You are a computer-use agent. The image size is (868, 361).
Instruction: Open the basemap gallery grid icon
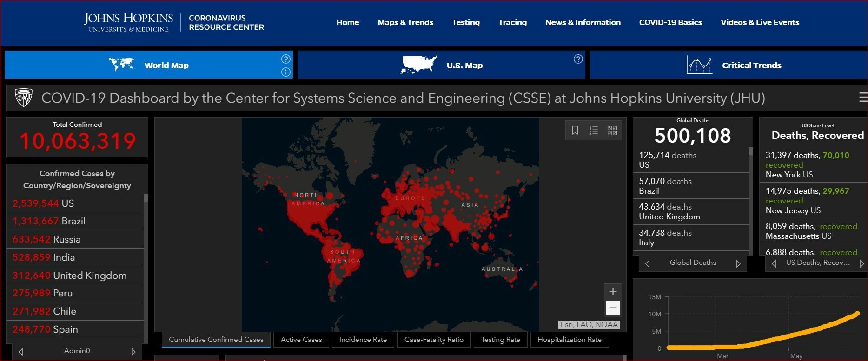(x=612, y=131)
